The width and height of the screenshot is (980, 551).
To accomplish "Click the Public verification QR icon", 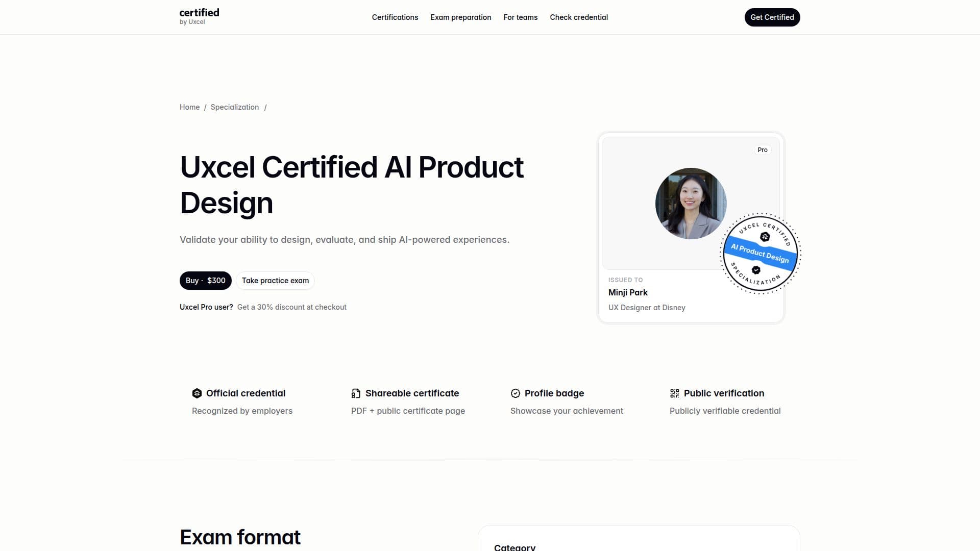I will pyautogui.click(x=675, y=393).
